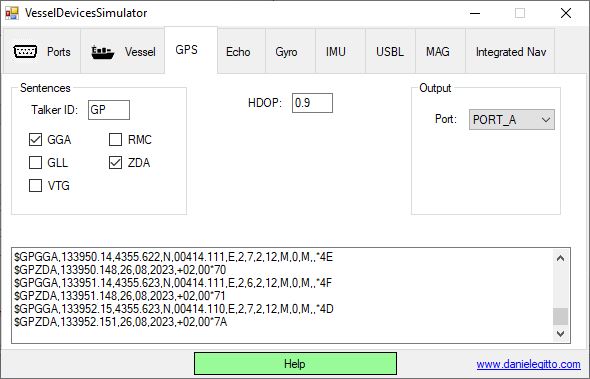
Task: Click the NMEA log scrollbar thumb
Action: pyautogui.click(x=560, y=316)
